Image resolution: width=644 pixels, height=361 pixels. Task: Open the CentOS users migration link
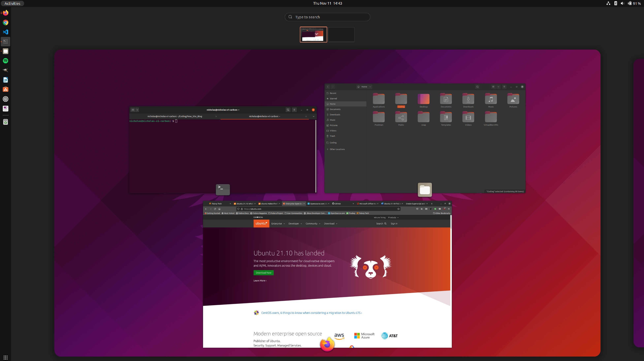click(x=312, y=313)
